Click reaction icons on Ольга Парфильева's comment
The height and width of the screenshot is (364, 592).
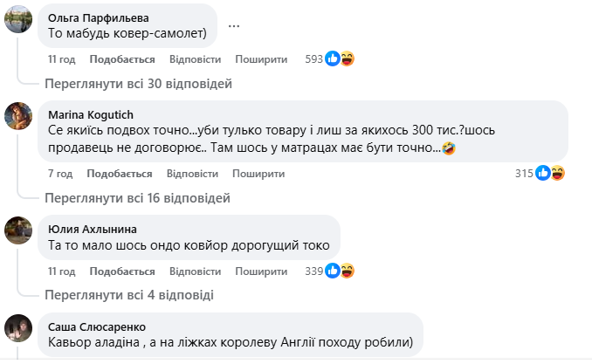340,59
